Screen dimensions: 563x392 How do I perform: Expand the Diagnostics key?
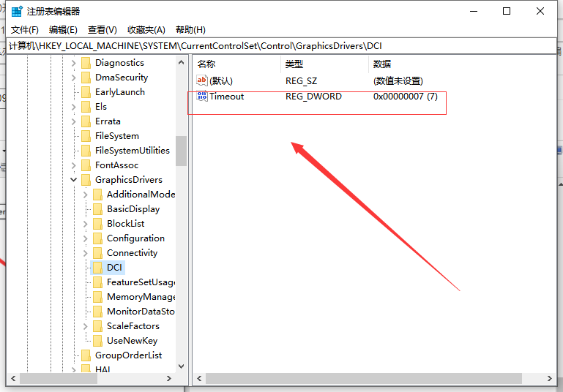pyautogui.click(x=74, y=63)
